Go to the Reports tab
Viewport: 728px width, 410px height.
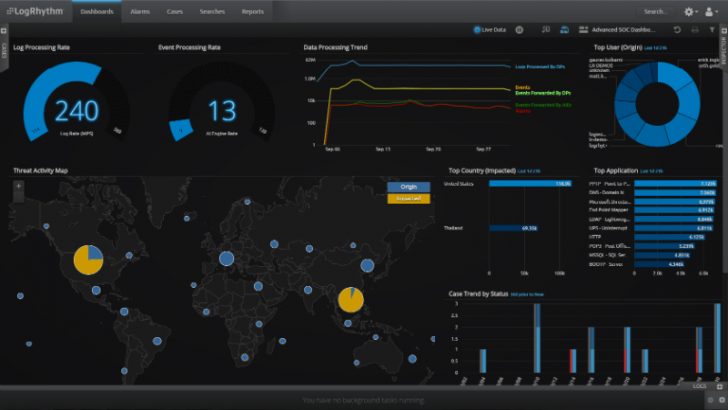[253, 12]
